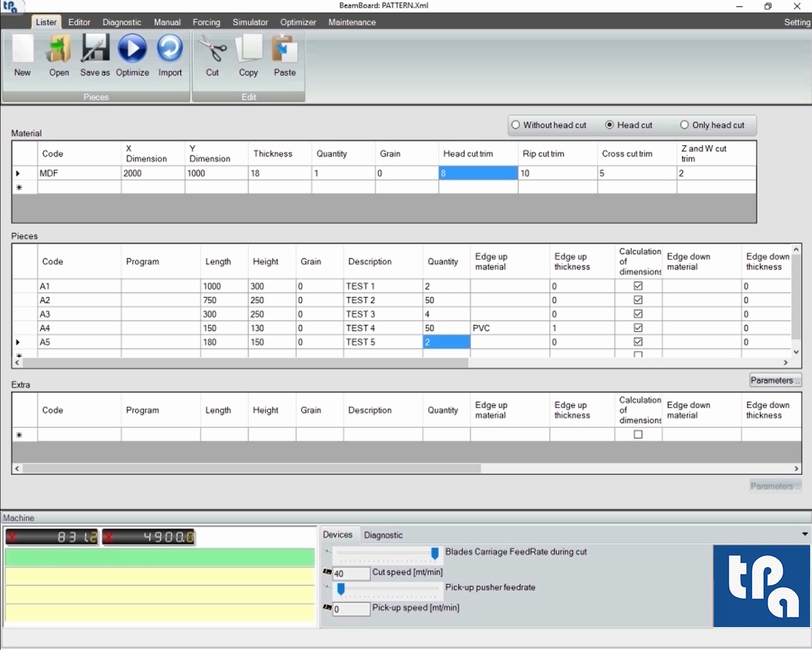Image resolution: width=812 pixels, height=650 pixels.
Task: Open the Setting menu
Action: (797, 22)
